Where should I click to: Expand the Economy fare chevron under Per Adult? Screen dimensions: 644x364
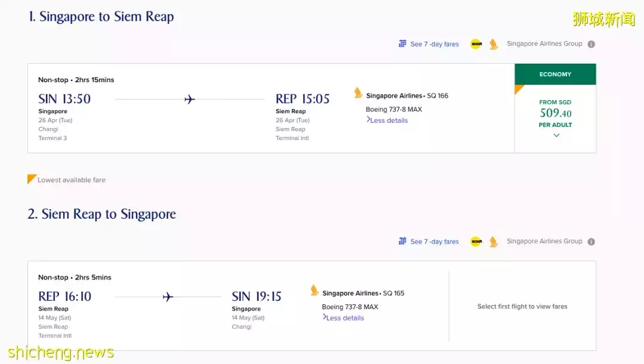[556, 136]
